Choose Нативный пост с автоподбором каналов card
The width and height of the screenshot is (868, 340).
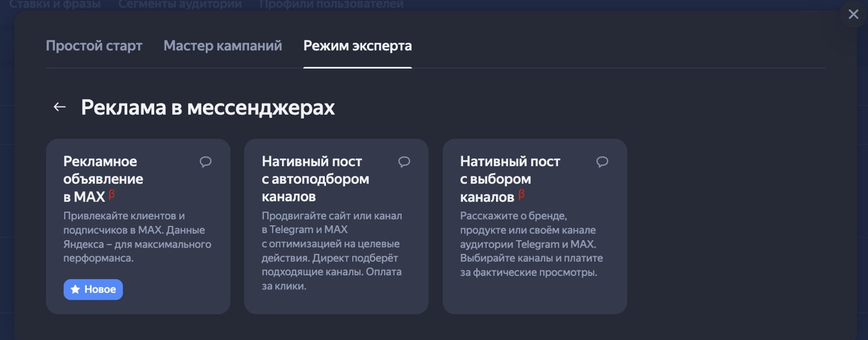(336, 226)
